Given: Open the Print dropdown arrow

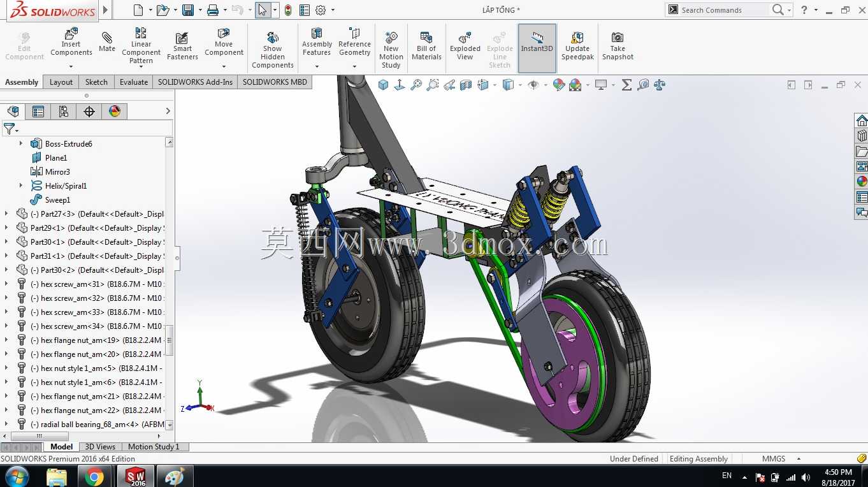Looking at the screenshot, I should [225, 10].
